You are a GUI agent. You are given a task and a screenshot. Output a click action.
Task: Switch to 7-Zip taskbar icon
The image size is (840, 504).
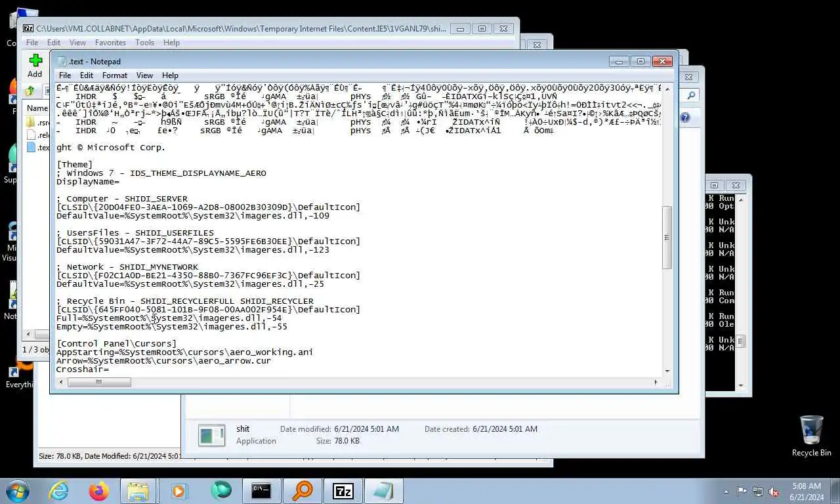[x=343, y=491]
